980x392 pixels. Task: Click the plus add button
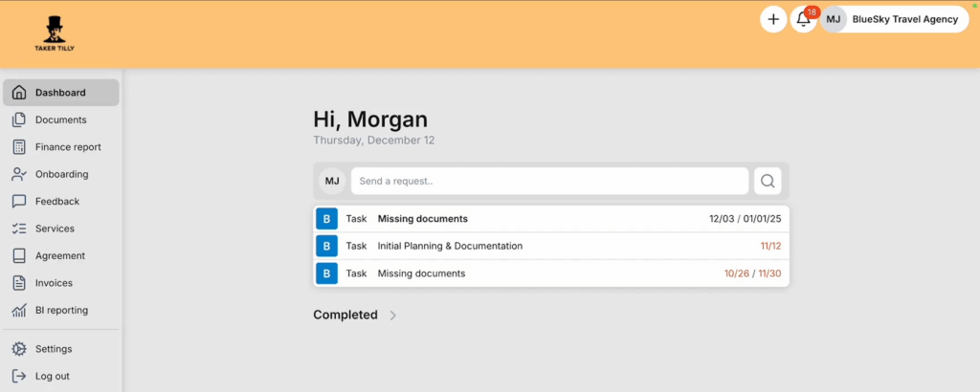773,19
